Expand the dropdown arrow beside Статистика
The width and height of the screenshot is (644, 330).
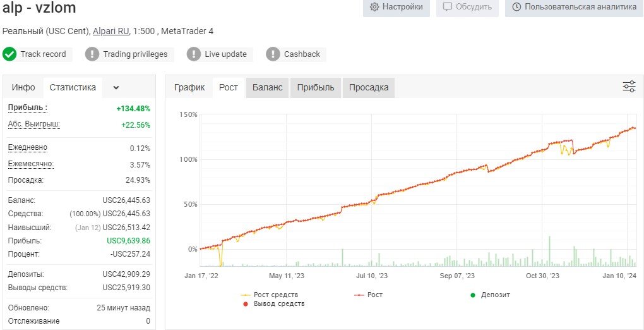[x=116, y=88]
